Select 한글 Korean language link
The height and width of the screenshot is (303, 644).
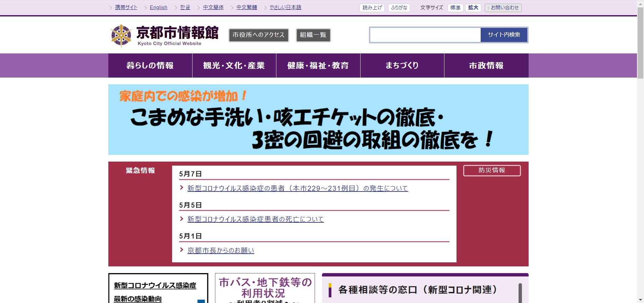(x=185, y=7)
